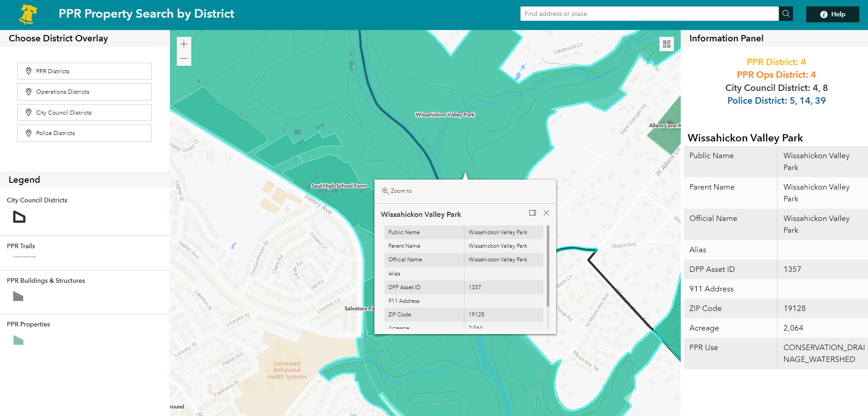Click the Find address or place field
The width and height of the screenshot is (868, 416).
pos(649,14)
